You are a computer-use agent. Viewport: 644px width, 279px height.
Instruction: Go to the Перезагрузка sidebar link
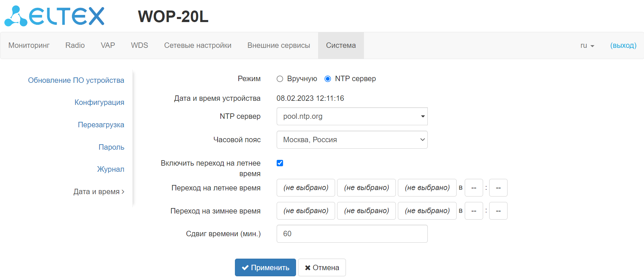point(101,125)
